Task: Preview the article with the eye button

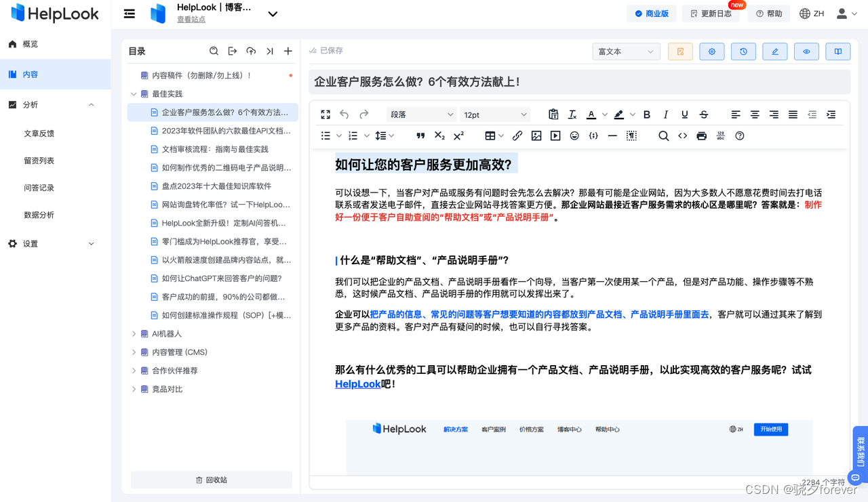Action: coord(806,51)
